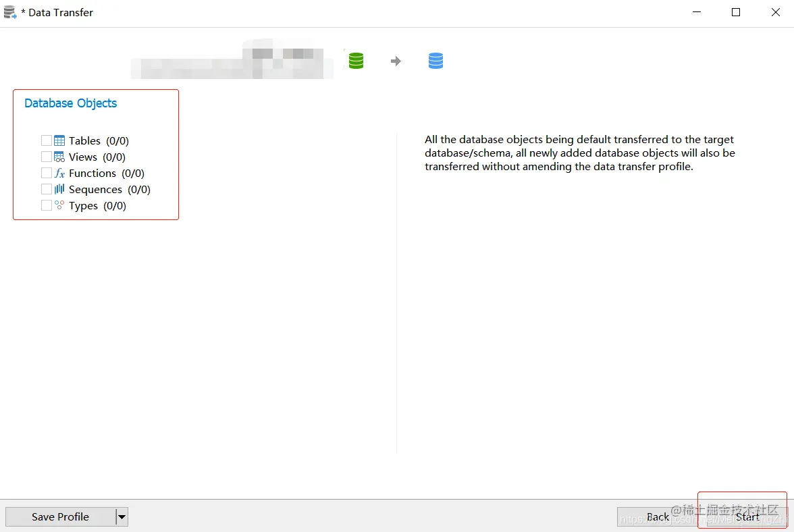The width and height of the screenshot is (794, 532).
Task: Go back with the Back button
Action: (x=658, y=517)
